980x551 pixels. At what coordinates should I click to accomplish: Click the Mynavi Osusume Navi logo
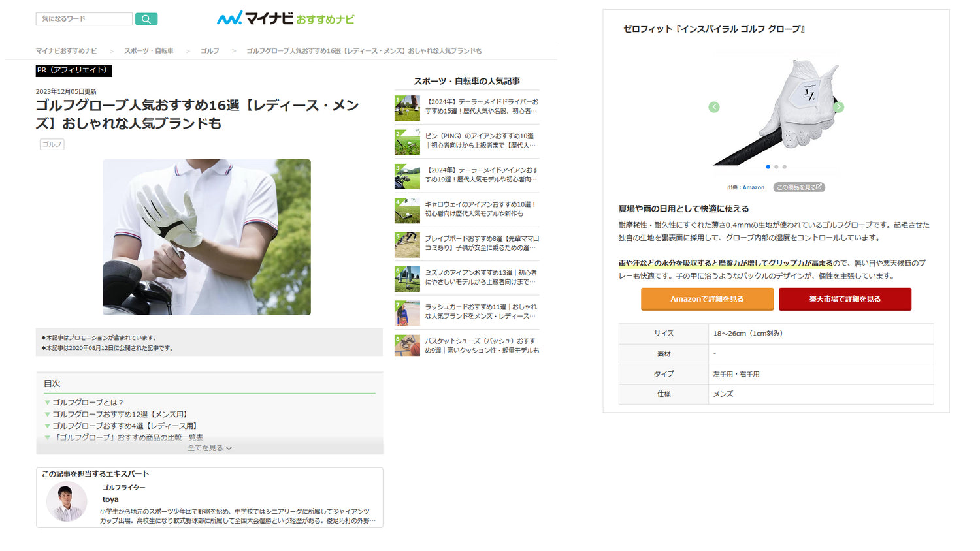(286, 18)
